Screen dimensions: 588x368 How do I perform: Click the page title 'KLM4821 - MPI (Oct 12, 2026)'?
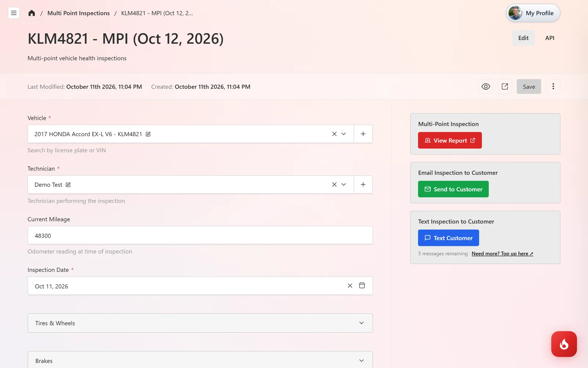[126, 39]
